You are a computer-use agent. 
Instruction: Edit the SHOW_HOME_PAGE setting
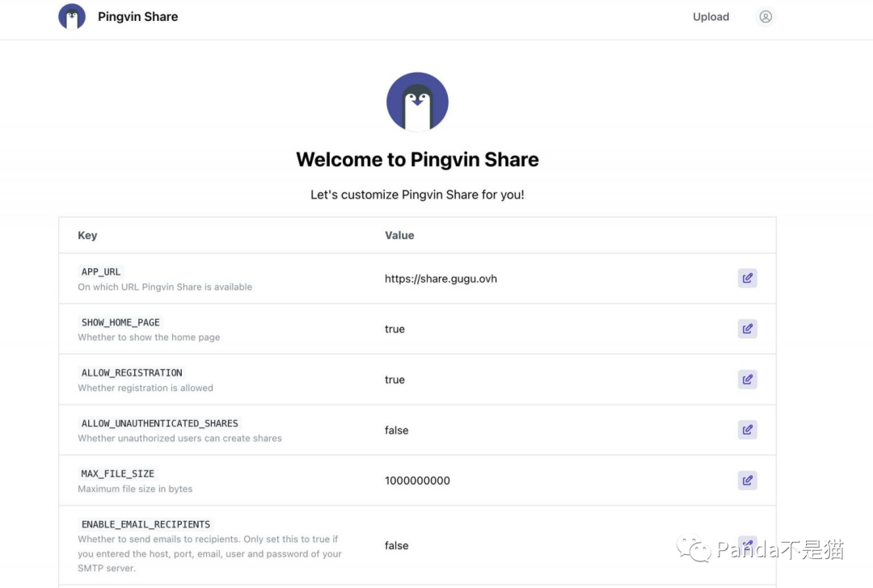point(747,329)
